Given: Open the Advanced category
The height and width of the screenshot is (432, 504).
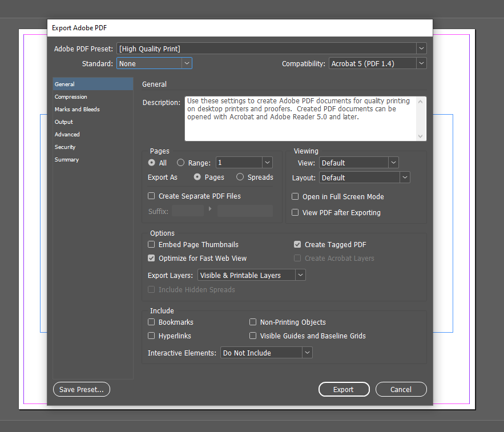Looking at the screenshot, I should click(x=93, y=134).
